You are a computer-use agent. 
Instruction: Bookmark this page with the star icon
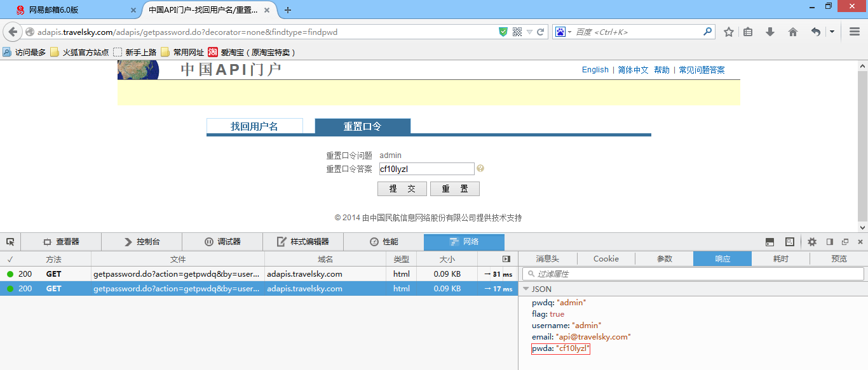(729, 32)
